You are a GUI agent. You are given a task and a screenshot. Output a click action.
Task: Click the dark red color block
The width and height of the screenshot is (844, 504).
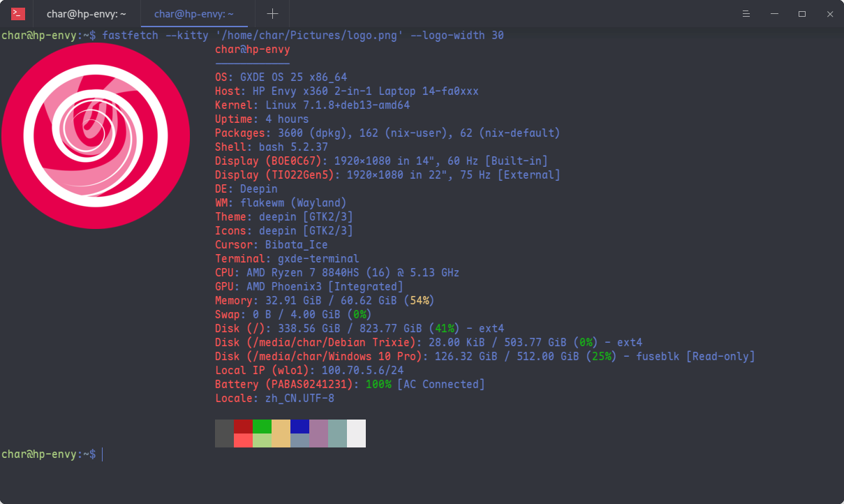coord(243,426)
